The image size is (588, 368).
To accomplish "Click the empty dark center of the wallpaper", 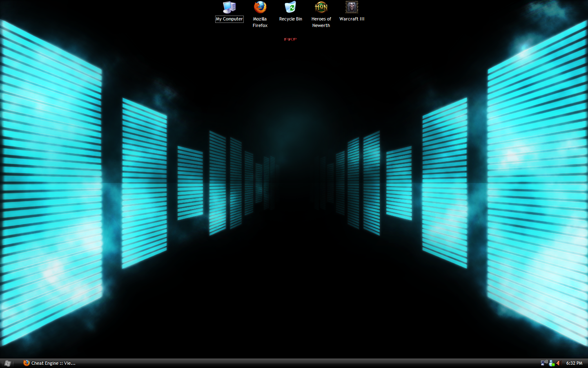I will pos(294,266).
